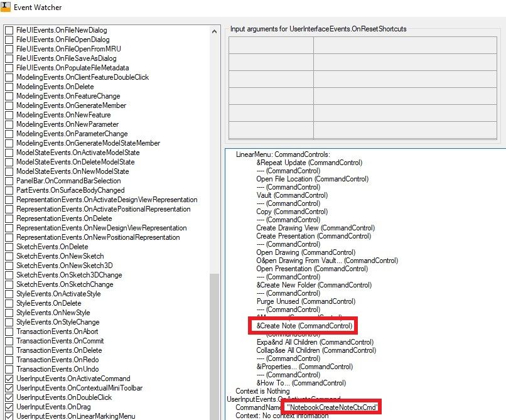Image resolution: width=506 pixels, height=420 pixels.
Task: Enable ModelStateEvents.OnActivateModelState checkbox
Action: [9, 153]
